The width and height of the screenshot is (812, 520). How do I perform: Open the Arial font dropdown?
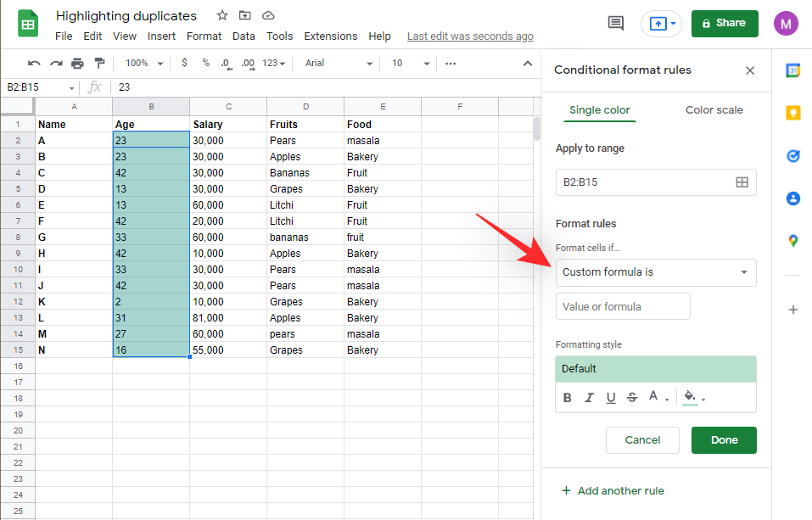pyautogui.click(x=338, y=63)
